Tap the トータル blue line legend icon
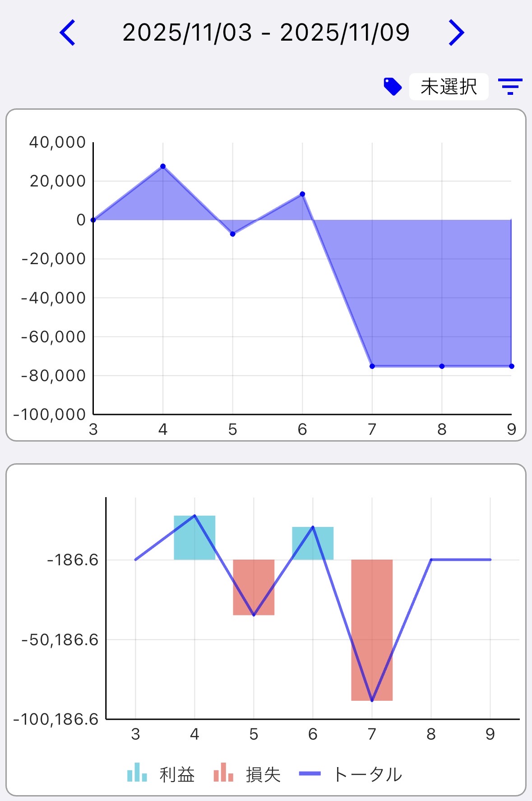532x801 pixels. (x=310, y=773)
